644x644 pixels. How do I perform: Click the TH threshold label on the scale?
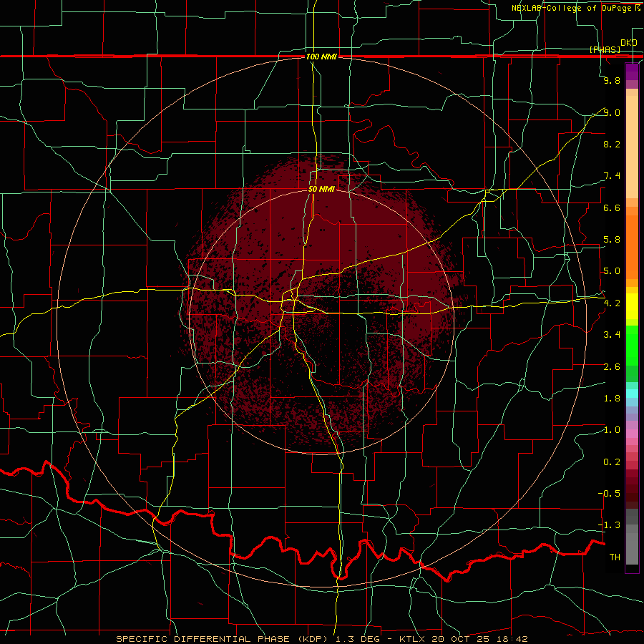tap(615, 557)
